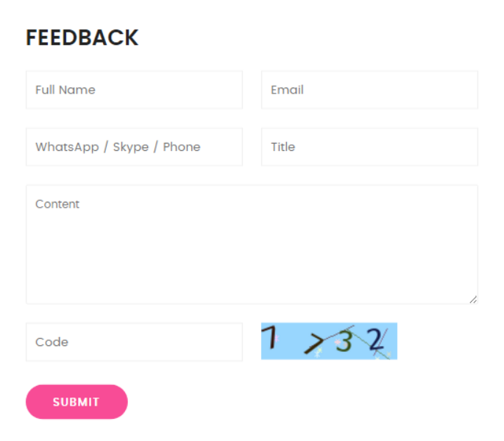The height and width of the screenshot is (441, 504).
Task: Click the "Content" placeholder text
Action: pyautogui.click(x=57, y=204)
